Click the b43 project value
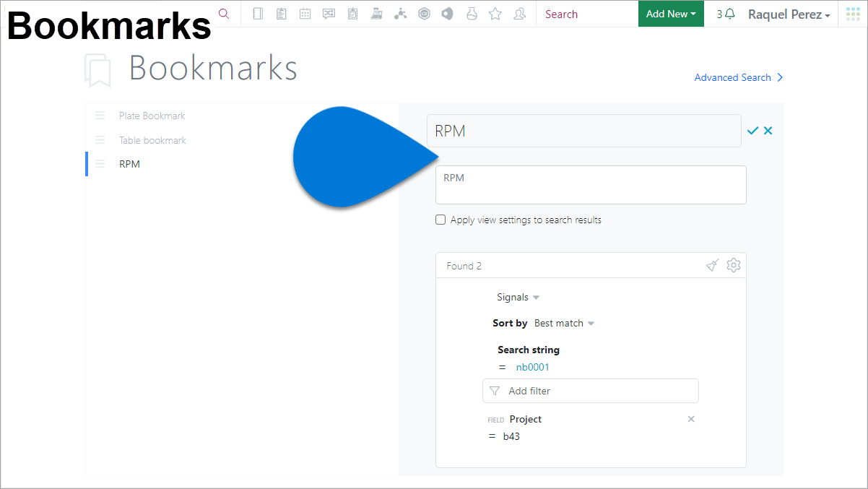 [511, 436]
